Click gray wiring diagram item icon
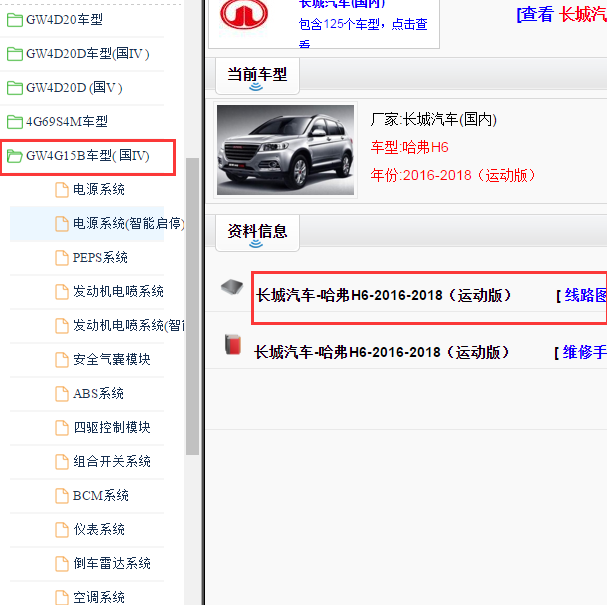Viewport: 607px width, 605px height. point(232,287)
